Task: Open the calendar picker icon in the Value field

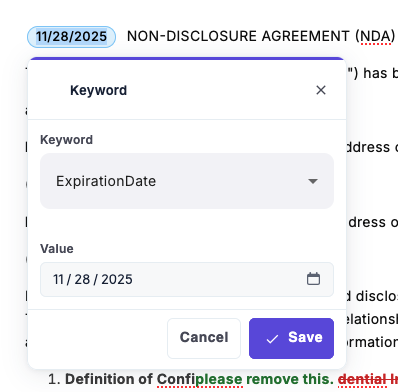Action: click(x=313, y=279)
